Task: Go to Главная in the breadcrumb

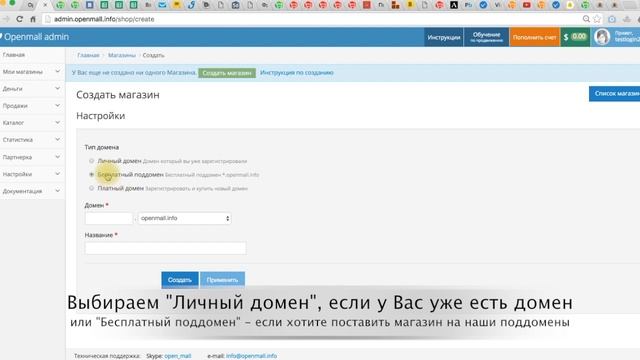Action: tap(88, 55)
